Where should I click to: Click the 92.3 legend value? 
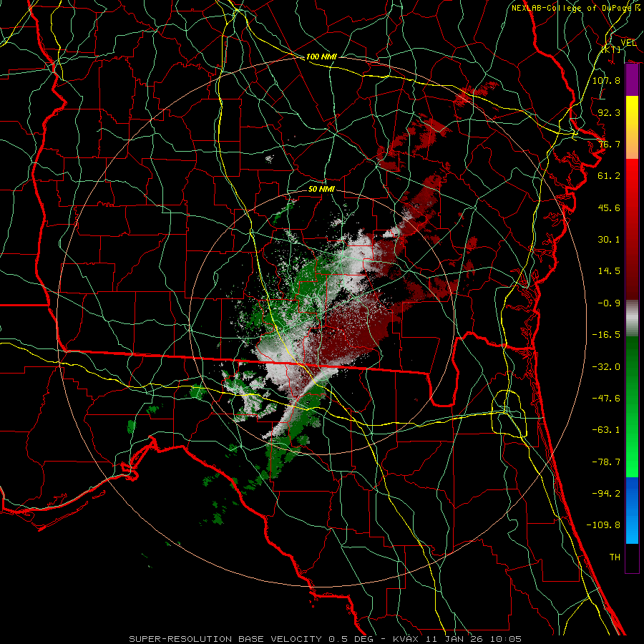[x=609, y=112]
